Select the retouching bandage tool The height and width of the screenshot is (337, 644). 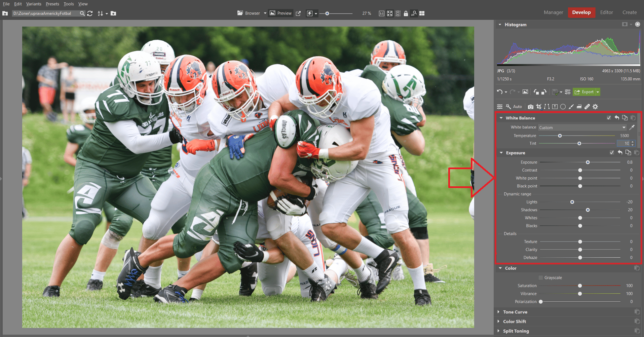(x=587, y=107)
